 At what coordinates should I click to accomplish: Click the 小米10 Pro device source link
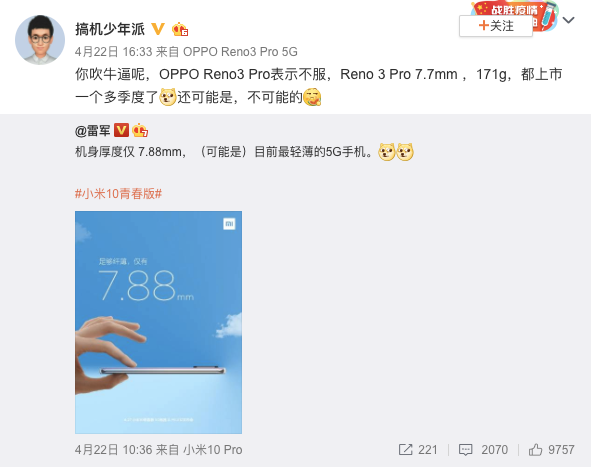(213, 449)
